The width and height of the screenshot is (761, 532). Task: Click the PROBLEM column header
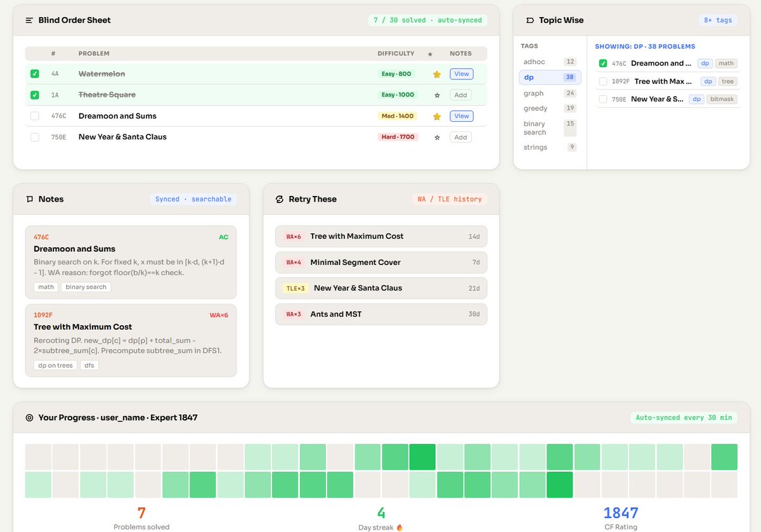pos(94,54)
